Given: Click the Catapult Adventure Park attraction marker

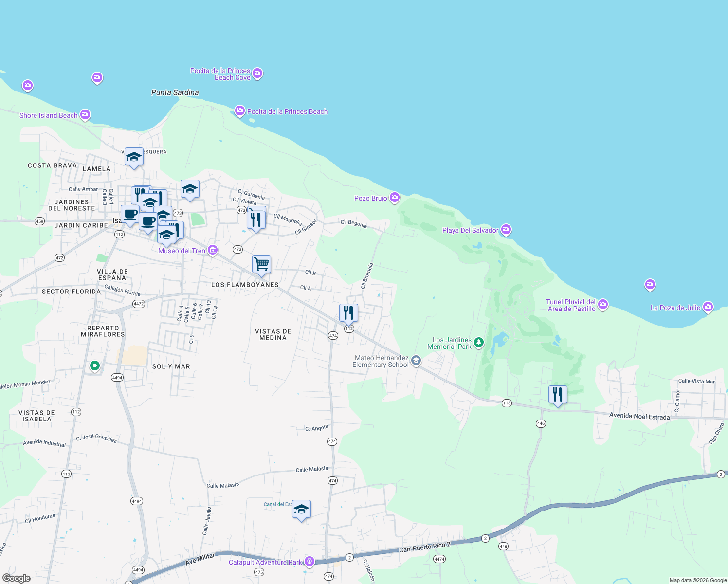Looking at the screenshot, I should point(309,561).
